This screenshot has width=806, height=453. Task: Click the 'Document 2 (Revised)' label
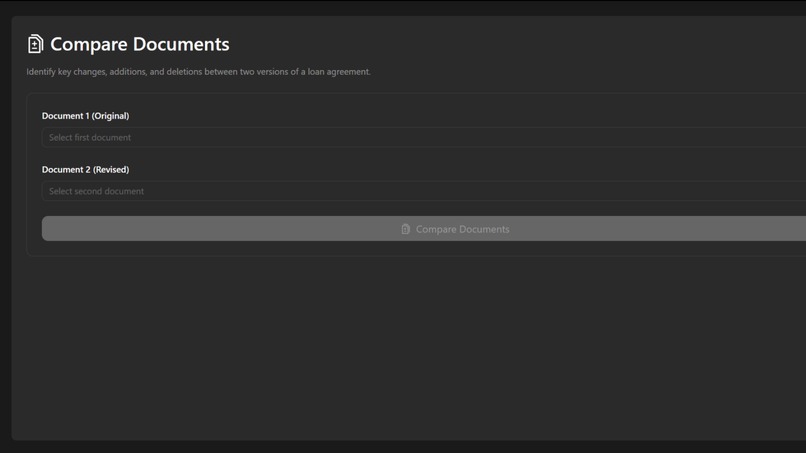click(x=85, y=169)
